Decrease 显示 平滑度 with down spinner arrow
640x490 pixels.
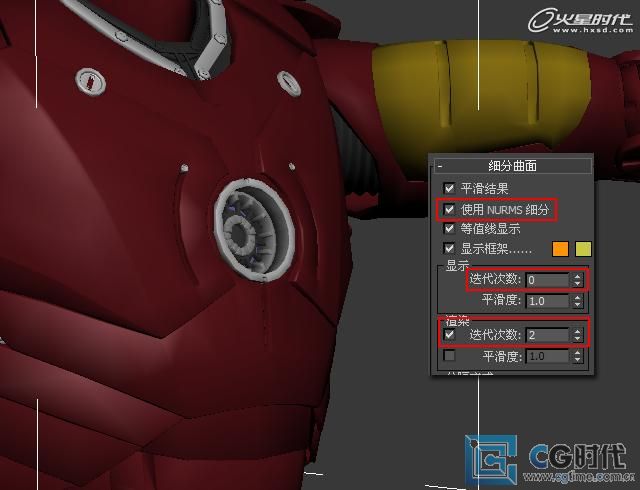point(577,305)
